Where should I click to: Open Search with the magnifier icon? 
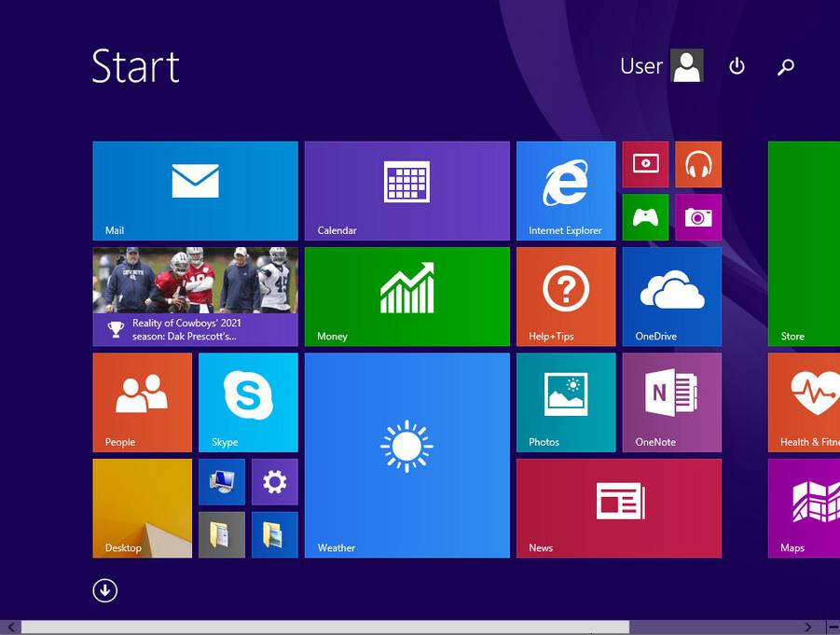[785, 66]
